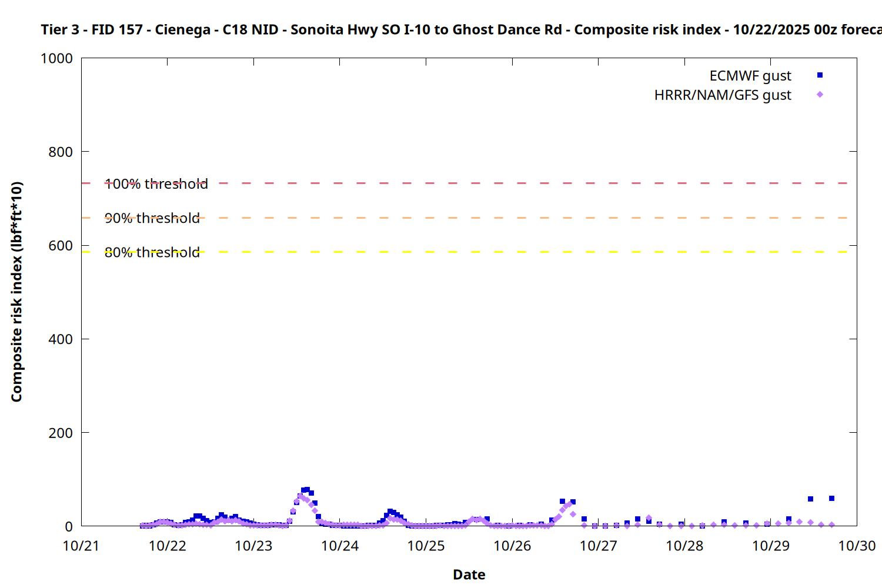Click the 10/27 date tick label
The height and width of the screenshot is (588, 882).
(x=598, y=546)
